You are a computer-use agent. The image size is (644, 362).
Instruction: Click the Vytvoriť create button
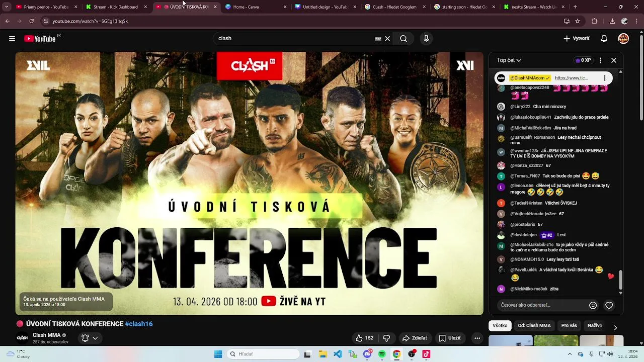(576, 39)
